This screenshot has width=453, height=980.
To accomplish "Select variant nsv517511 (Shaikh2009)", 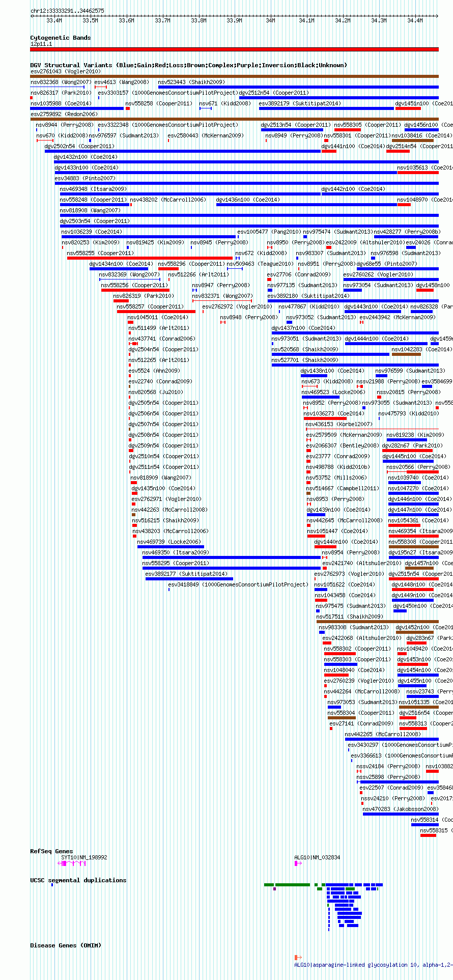I will (378, 622).
